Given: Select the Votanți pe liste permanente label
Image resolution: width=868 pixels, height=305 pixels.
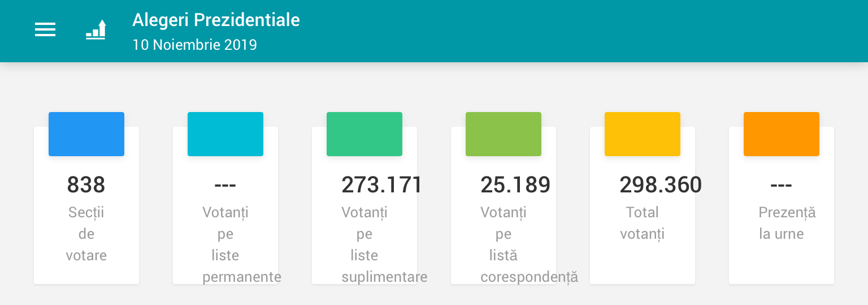Looking at the screenshot, I should point(225,244).
